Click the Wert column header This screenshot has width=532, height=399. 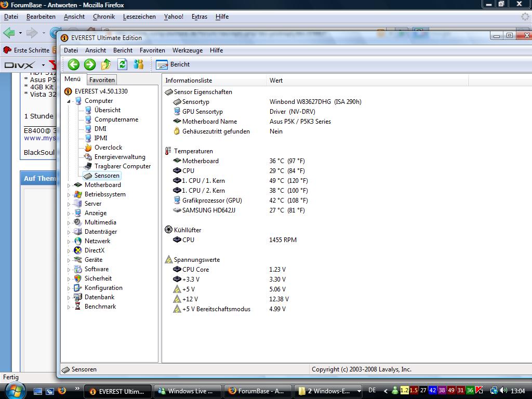click(x=367, y=81)
